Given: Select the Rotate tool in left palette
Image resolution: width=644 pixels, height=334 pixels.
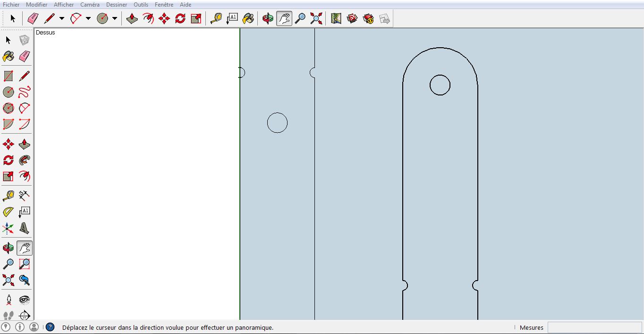Looking at the screenshot, I should click(x=8, y=160).
